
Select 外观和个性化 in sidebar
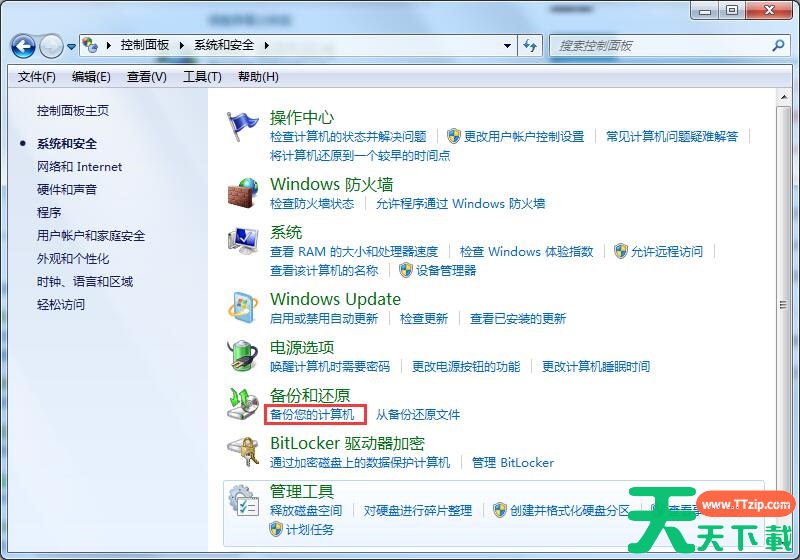[x=73, y=259]
